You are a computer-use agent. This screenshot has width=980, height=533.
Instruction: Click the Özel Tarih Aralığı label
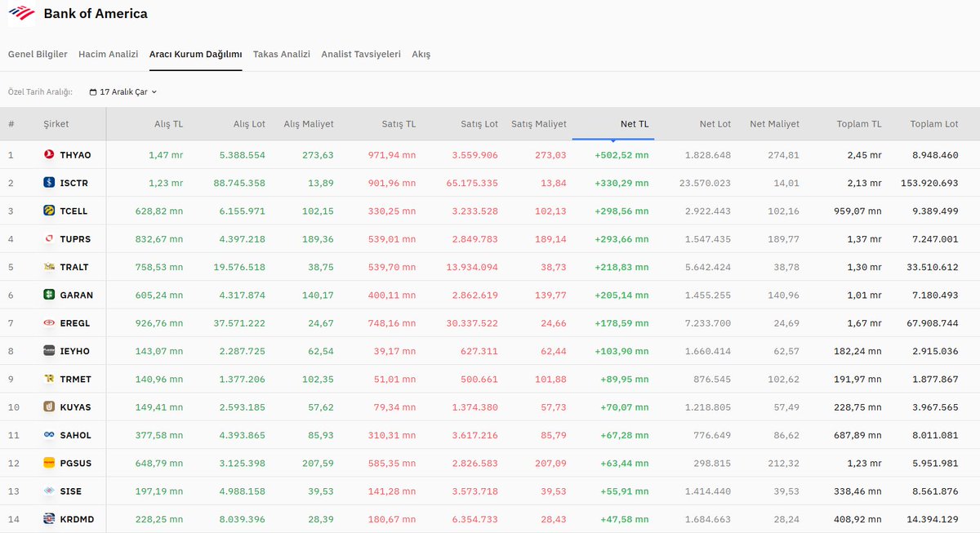coord(40,92)
